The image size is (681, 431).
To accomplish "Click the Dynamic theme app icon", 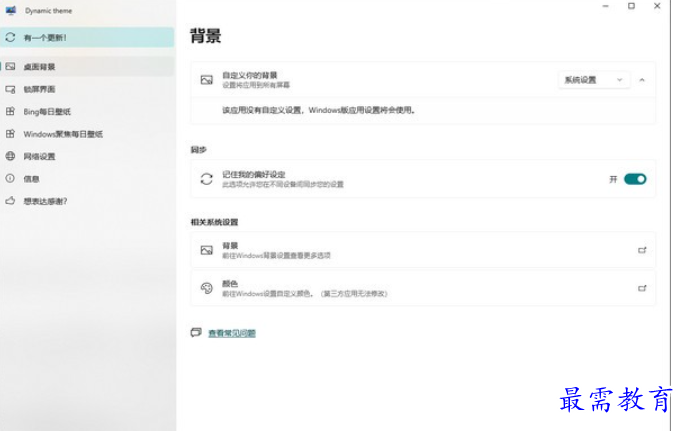I will tap(11, 10).
